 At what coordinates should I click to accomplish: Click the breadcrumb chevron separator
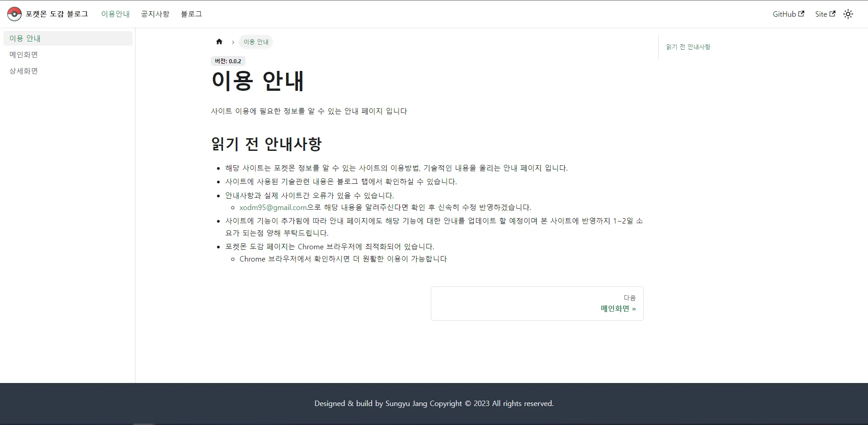coord(233,42)
